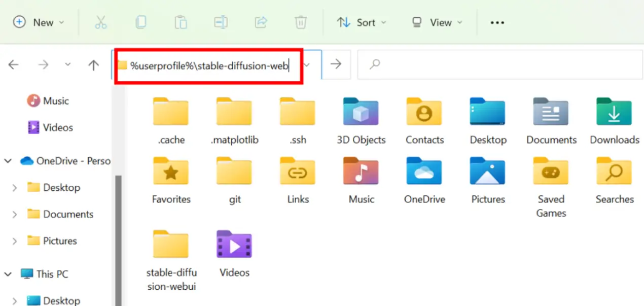Screen dimensions: 644x306
Task: Select the Downloads folder icon
Action: [614, 111]
